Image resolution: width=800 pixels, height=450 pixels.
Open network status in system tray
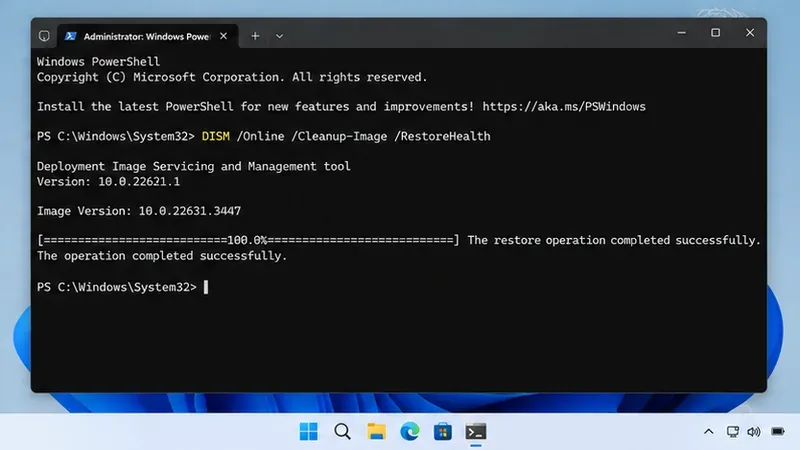click(x=733, y=432)
